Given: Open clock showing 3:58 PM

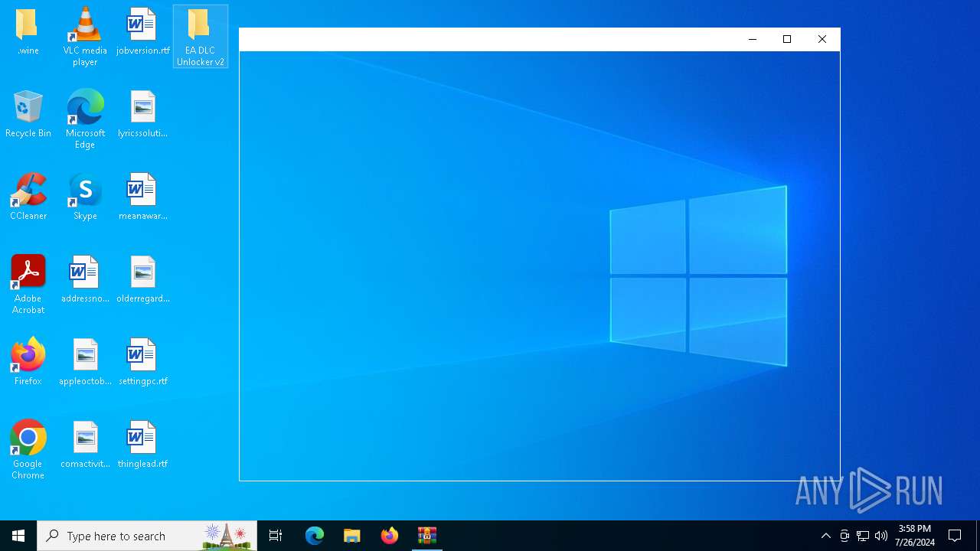Looking at the screenshot, I should 915,536.
